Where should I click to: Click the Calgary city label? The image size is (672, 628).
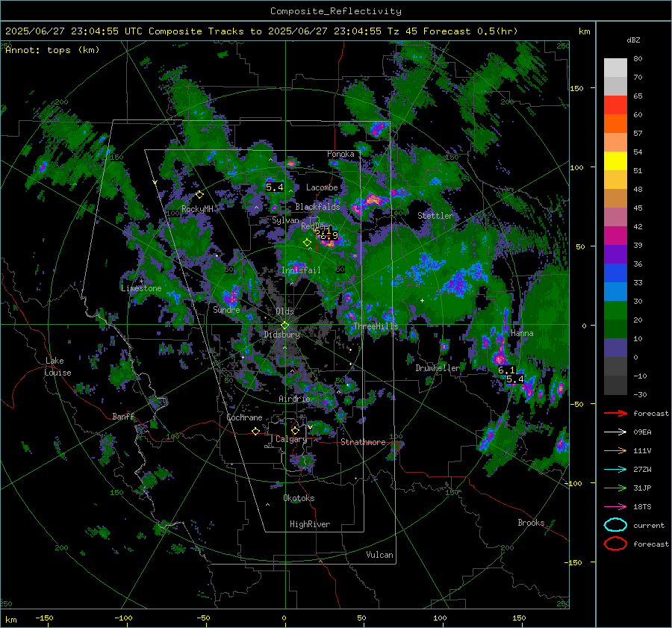[291, 439]
